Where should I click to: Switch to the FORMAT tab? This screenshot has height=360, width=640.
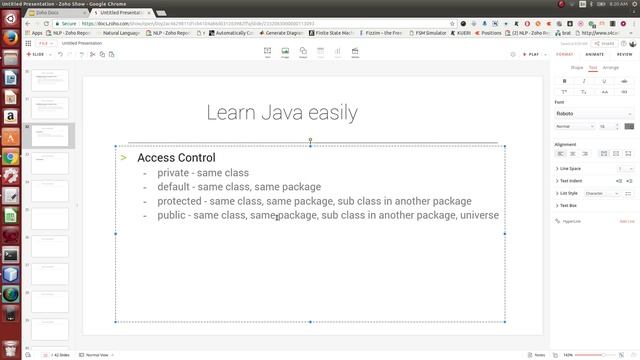click(x=564, y=54)
